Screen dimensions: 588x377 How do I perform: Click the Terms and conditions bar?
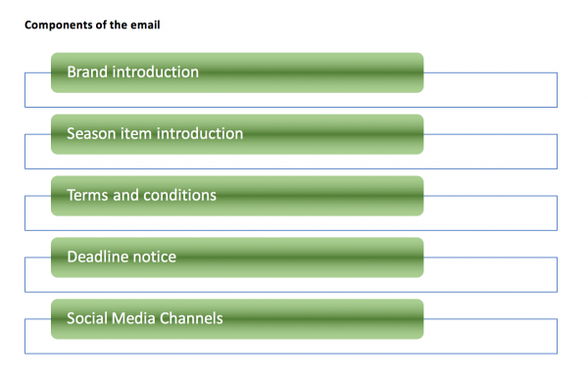click(x=237, y=196)
